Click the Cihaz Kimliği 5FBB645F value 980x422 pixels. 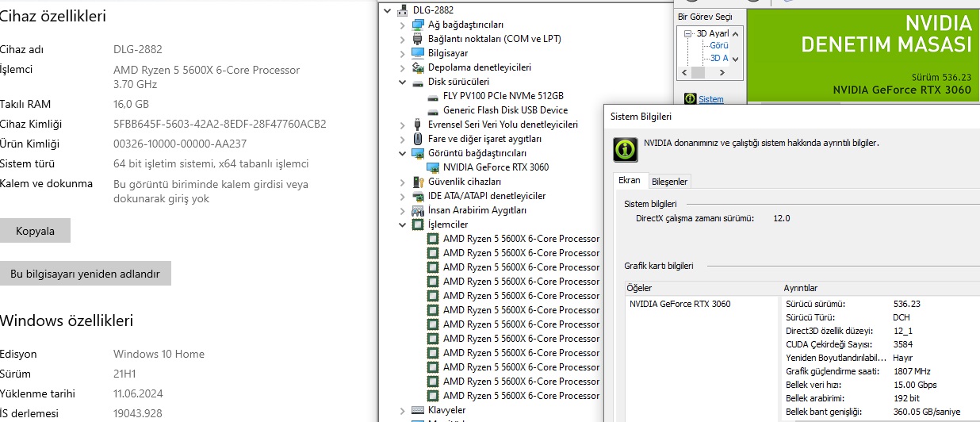click(x=220, y=124)
